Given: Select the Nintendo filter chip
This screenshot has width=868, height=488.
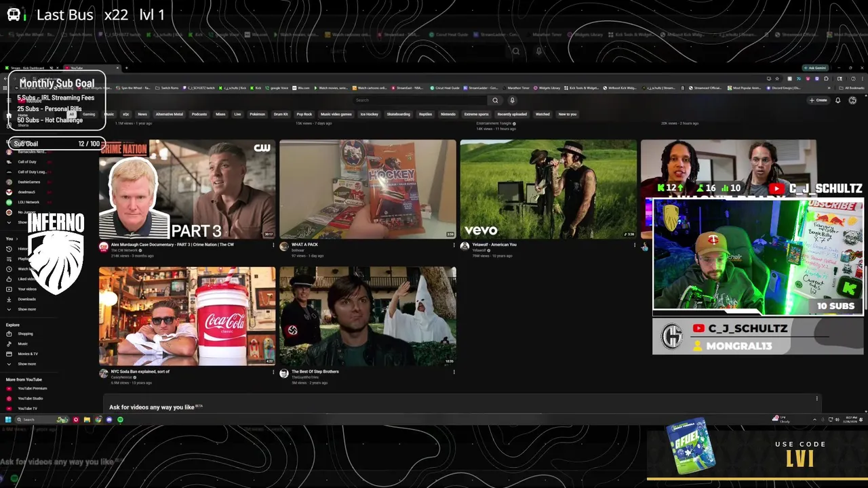Looking at the screenshot, I should (x=448, y=114).
